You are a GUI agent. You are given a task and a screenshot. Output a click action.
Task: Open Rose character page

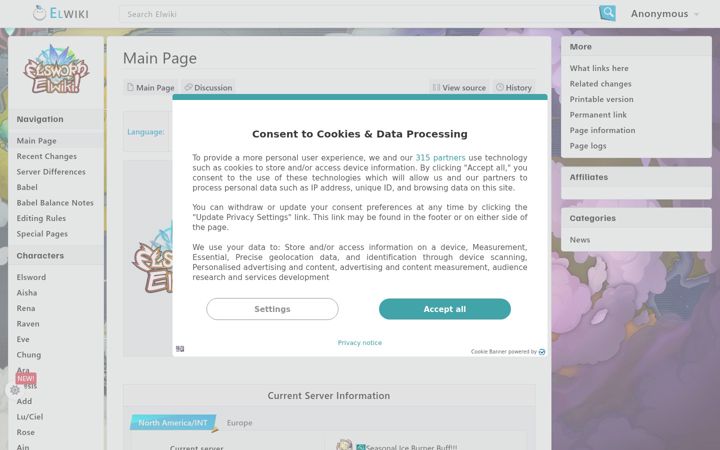(26, 433)
